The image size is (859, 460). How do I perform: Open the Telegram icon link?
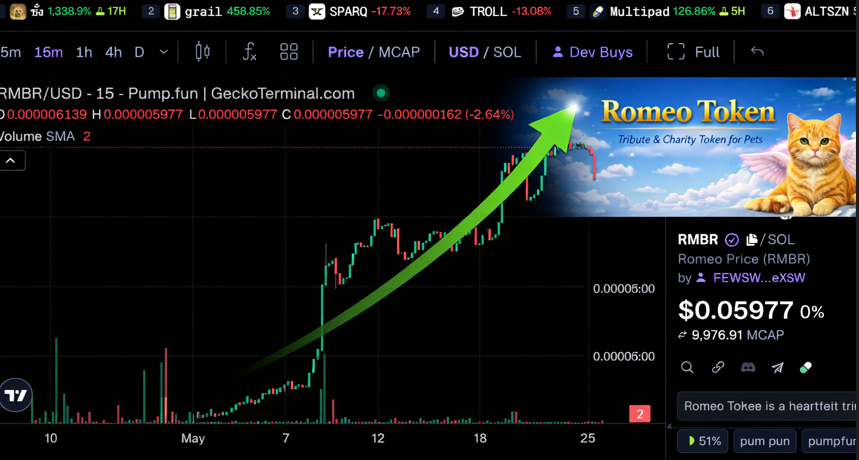(x=777, y=367)
